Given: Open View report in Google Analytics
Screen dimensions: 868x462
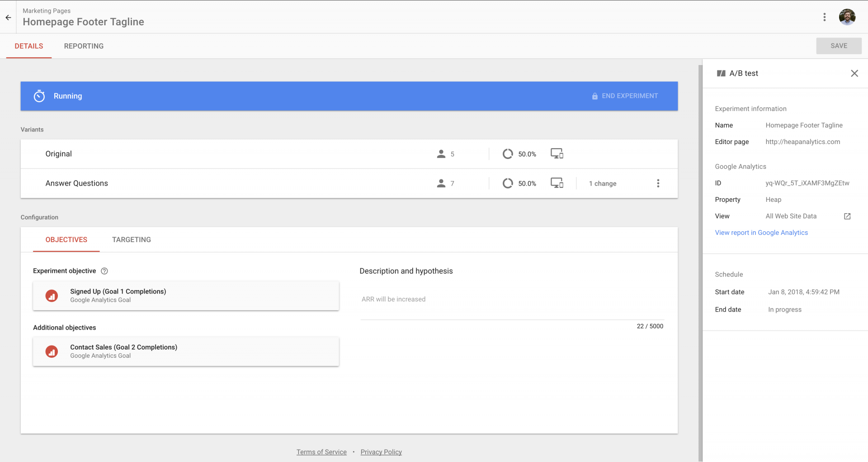Looking at the screenshot, I should [x=761, y=233].
